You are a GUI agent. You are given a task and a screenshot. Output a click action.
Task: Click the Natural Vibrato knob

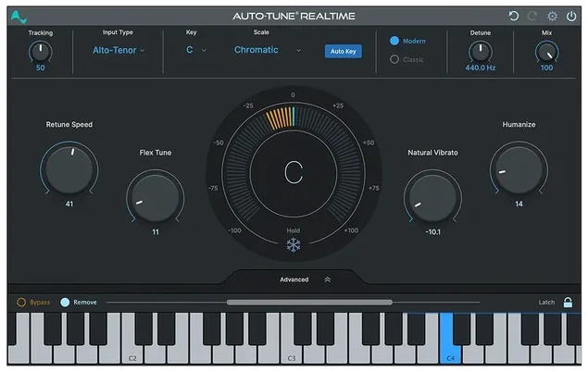click(x=432, y=198)
